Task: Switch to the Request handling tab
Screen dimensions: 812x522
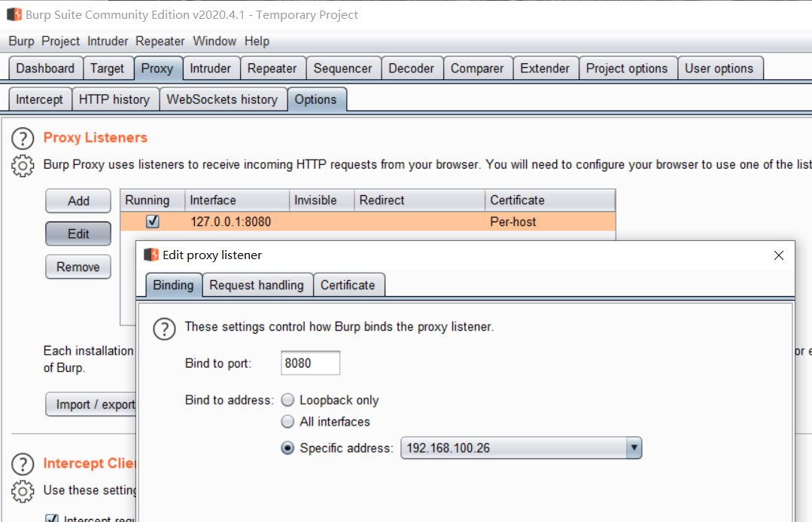Action: click(255, 285)
